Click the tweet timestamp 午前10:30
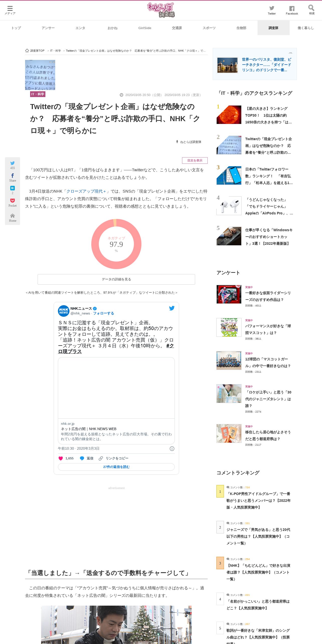This screenshot has width=322, height=644. (x=79, y=448)
